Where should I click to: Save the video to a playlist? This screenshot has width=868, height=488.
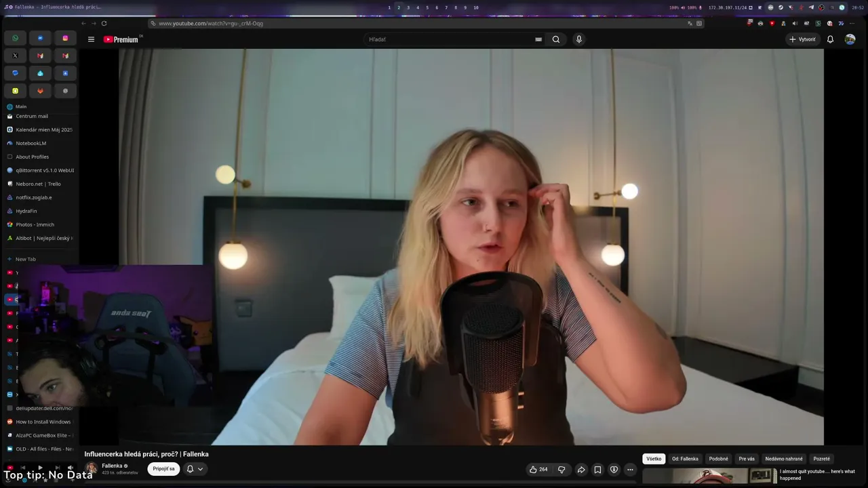(x=597, y=469)
